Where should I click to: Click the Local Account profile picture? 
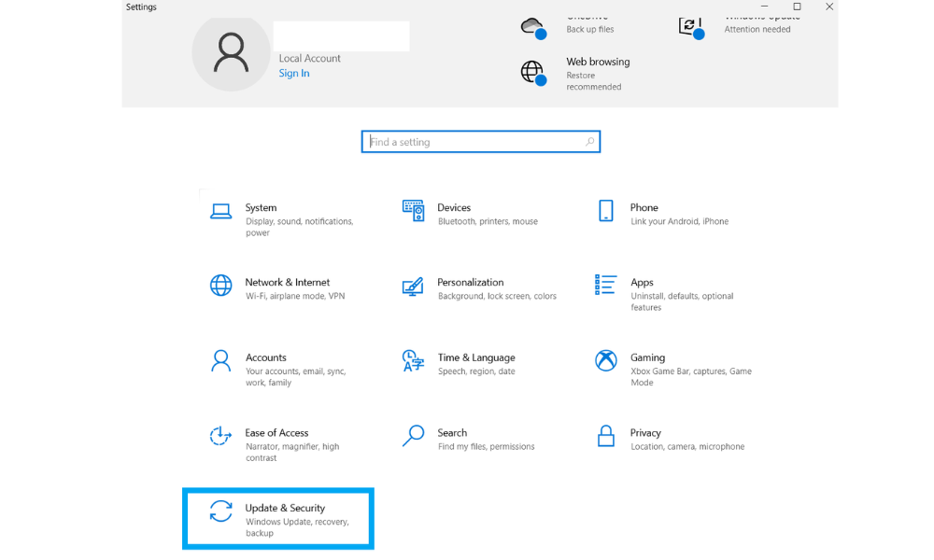click(x=231, y=54)
